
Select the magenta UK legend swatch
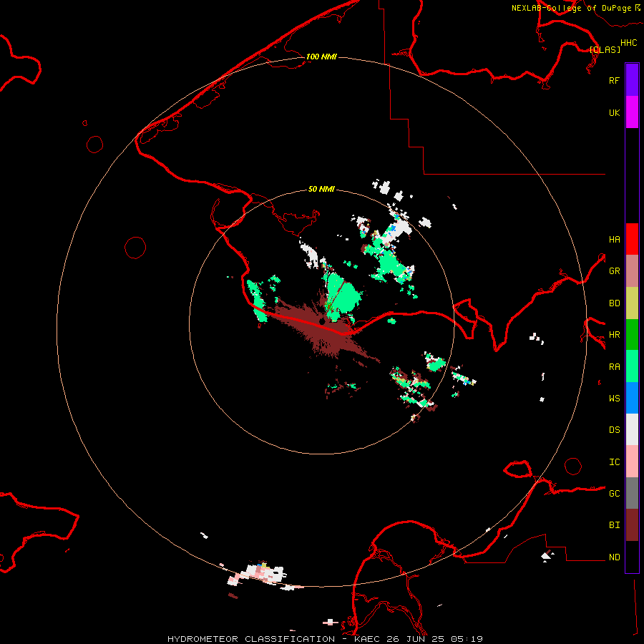(x=632, y=112)
